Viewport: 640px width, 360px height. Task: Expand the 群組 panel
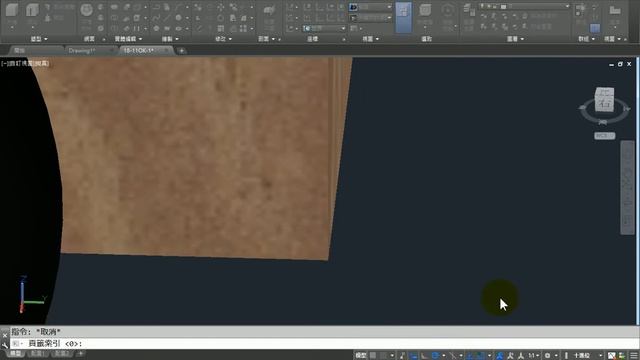click(587, 39)
